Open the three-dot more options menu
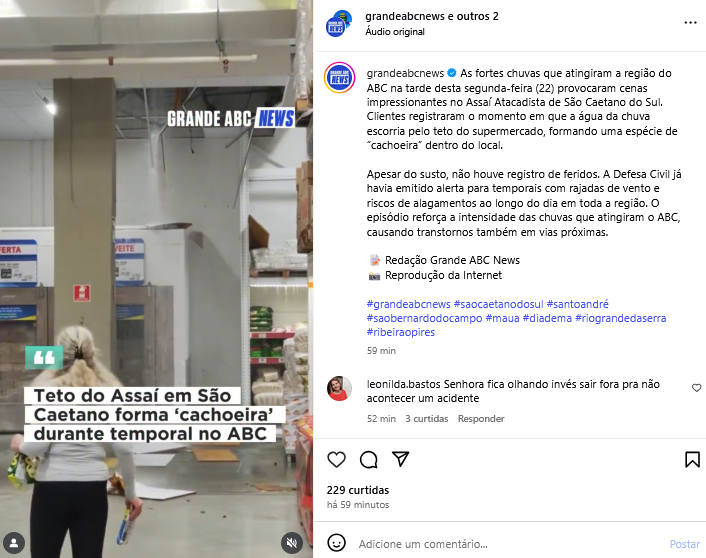 pos(690,23)
